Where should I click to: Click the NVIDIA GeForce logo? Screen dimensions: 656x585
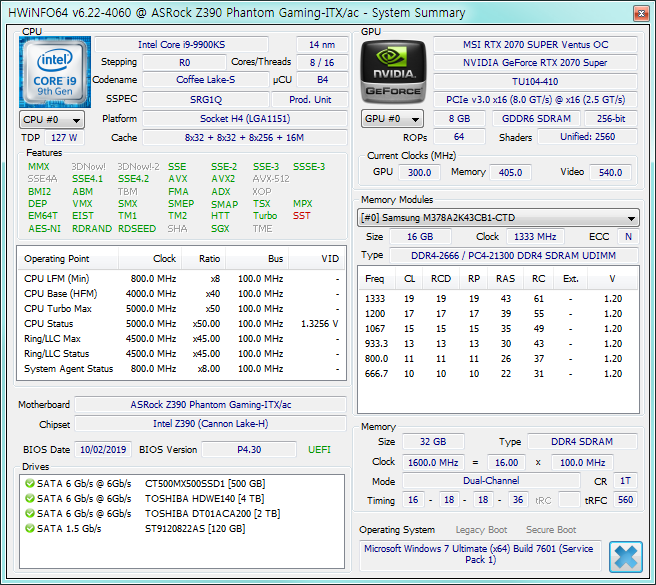[393, 72]
